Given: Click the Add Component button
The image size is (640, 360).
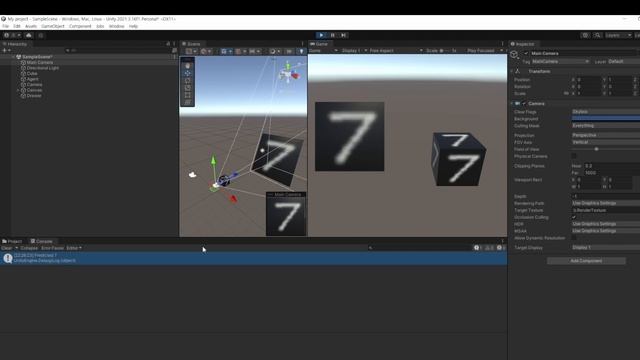Looking at the screenshot, I should pos(586,261).
